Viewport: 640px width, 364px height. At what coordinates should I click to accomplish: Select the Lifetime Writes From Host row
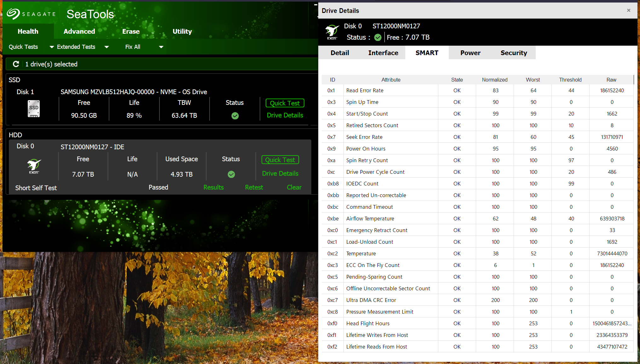[x=477, y=335]
